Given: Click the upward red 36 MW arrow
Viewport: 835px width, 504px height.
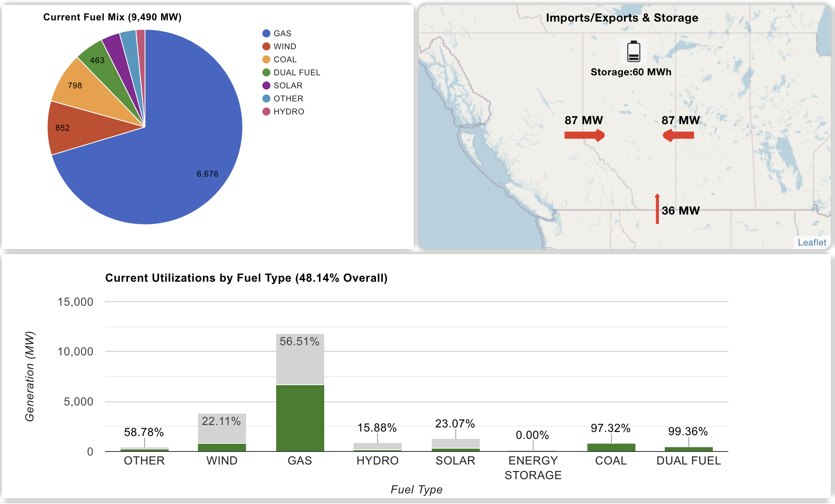Looking at the screenshot, I should [657, 209].
